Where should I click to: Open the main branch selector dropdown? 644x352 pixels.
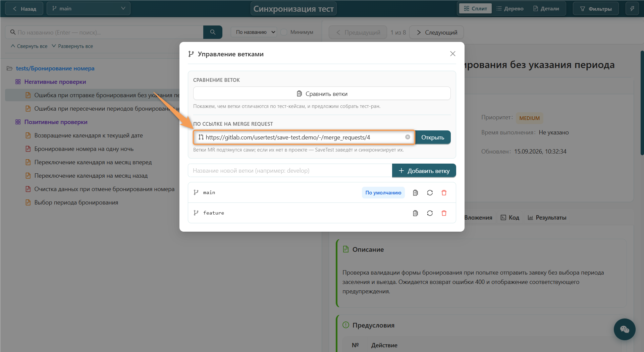point(89,9)
